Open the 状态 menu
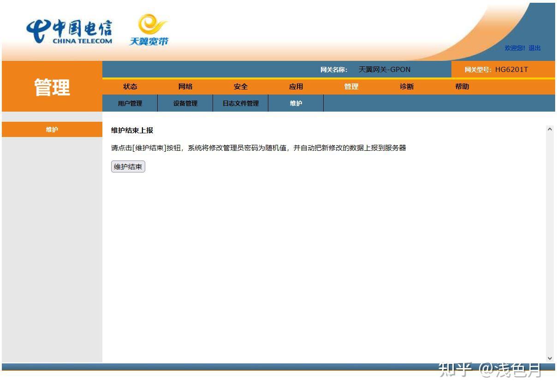The image size is (557, 392). click(x=130, y=87)
